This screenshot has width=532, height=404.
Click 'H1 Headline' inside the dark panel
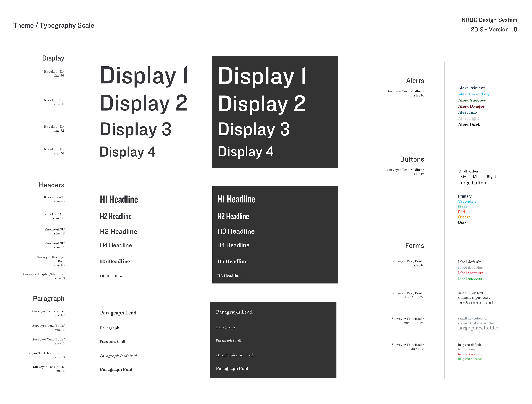coord(236,199)
